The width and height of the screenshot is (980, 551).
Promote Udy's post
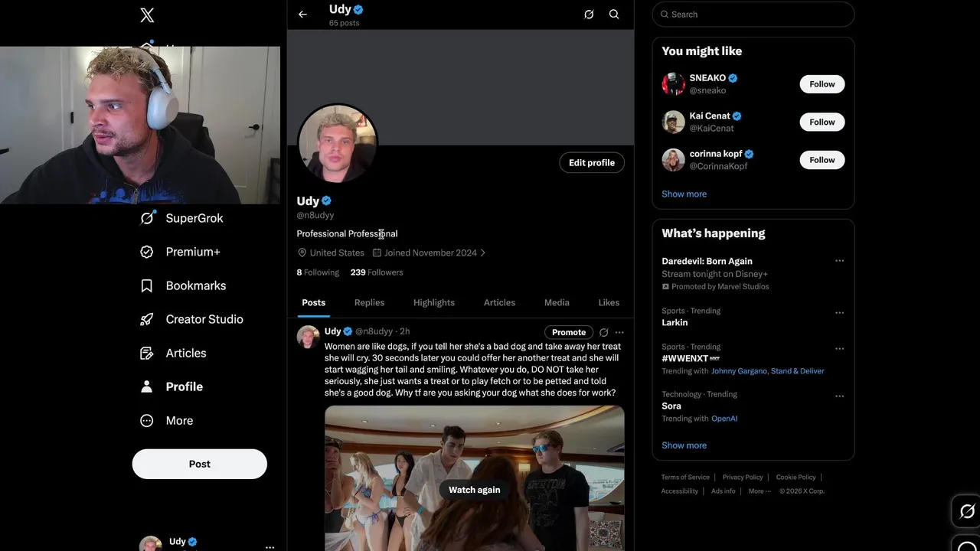pyautogui.click(x=569, y=332)
